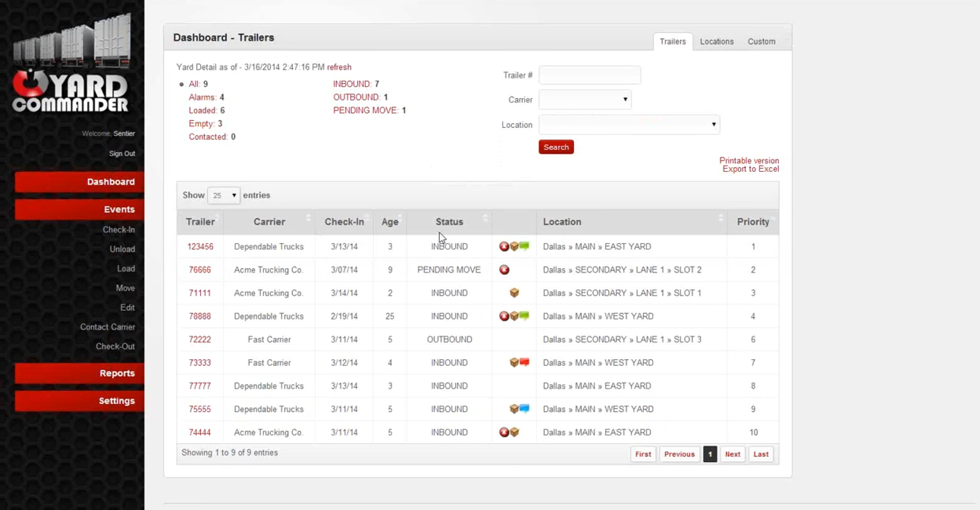Viewport: 980px width, 510px height.
Task: Filter trailers by Alarms count
Action: (x=202, y=97)
